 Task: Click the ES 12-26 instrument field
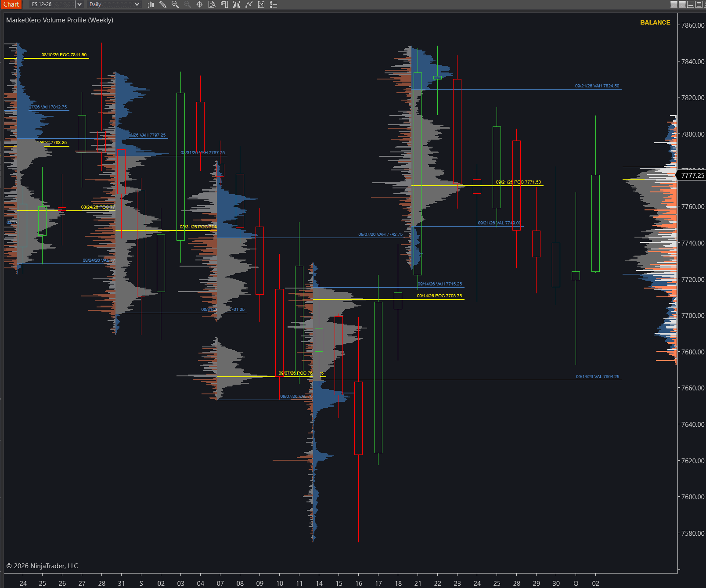coord(52,4)
